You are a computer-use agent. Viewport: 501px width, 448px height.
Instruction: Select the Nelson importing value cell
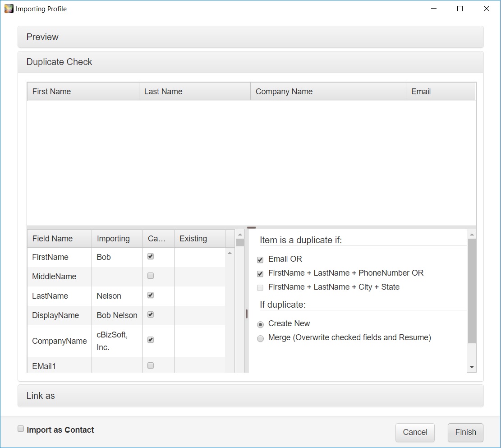(117, 296)
